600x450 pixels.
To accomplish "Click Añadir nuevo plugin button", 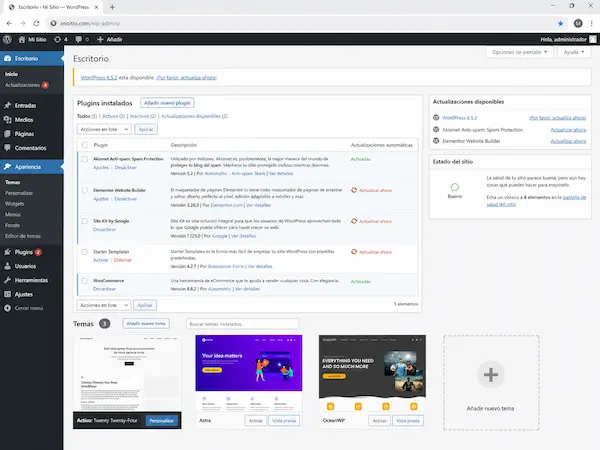I will (x=167, y=103).
